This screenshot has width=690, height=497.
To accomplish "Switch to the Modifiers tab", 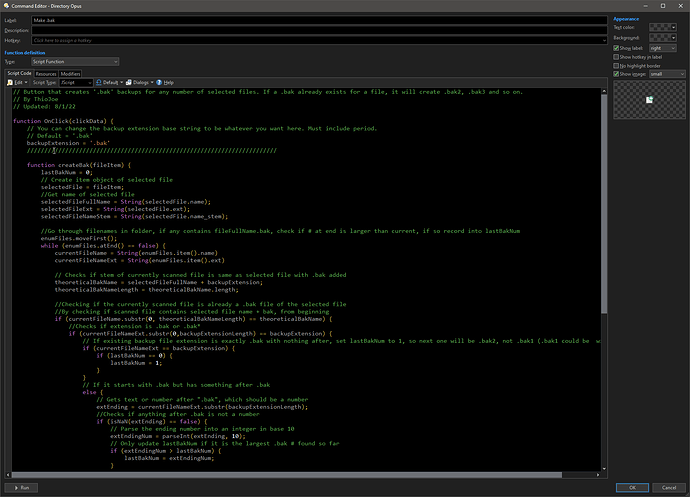I will tap(70, 74).
